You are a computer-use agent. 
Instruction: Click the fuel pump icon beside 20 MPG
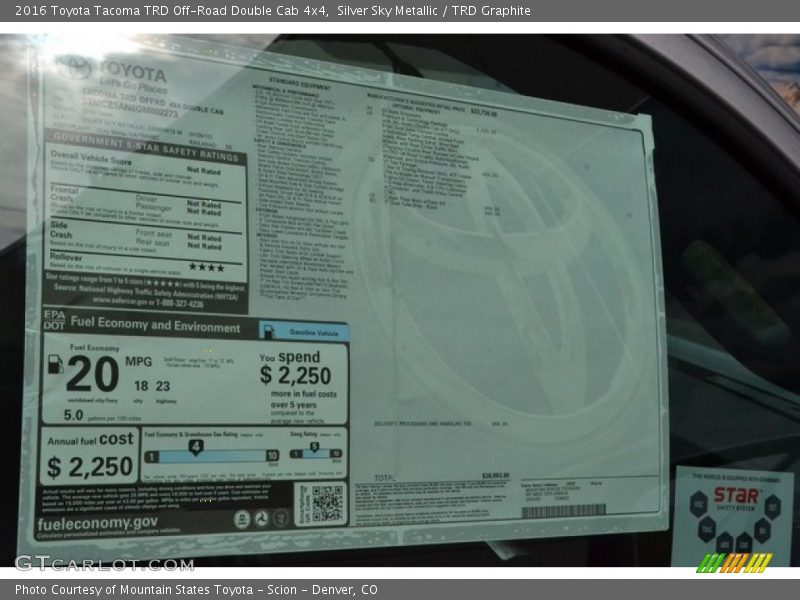point(56,365)
